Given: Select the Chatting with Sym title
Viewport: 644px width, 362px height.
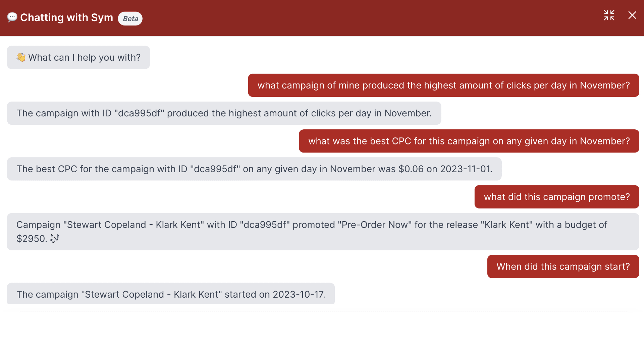Looking at the screenshot, I should coord(67,17).
